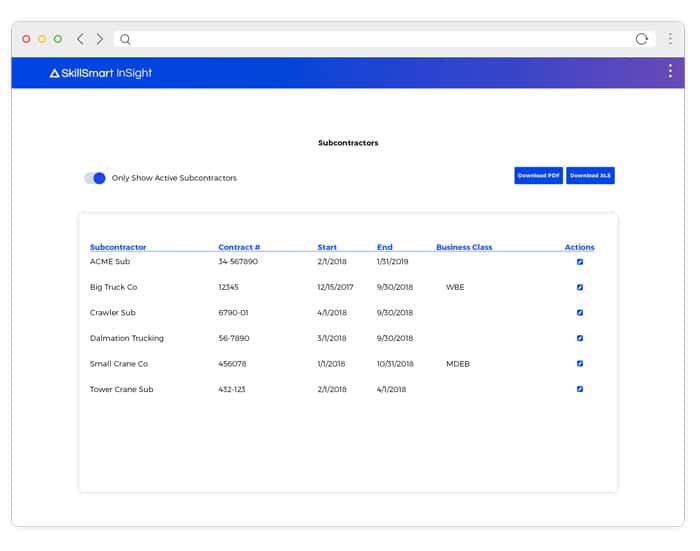Open the browser's three-dot menu
The image size is (700, 551).
(670, 39)
